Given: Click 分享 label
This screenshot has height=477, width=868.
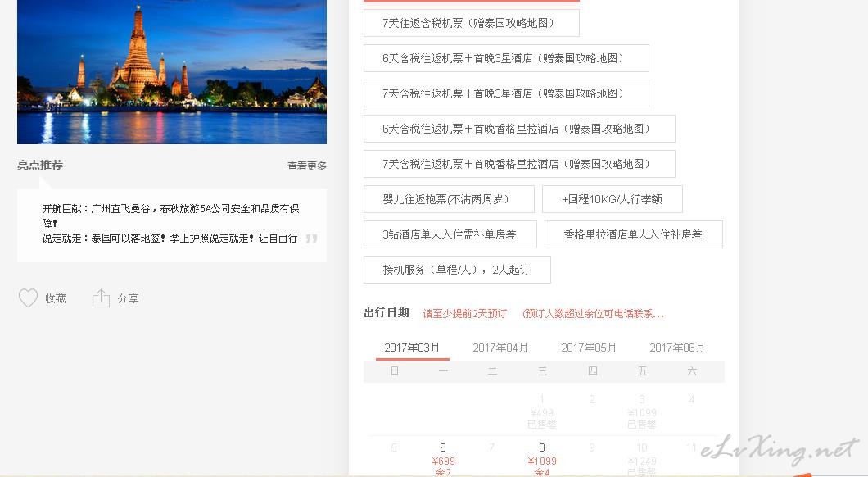Looking at the screenshot, I should [x=128, y=298].
